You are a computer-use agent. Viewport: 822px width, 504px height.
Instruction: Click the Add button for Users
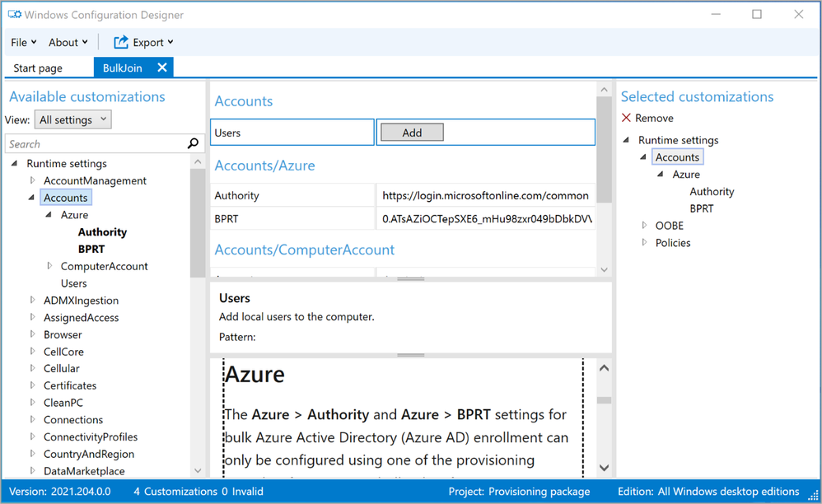(x=412, y=133)
